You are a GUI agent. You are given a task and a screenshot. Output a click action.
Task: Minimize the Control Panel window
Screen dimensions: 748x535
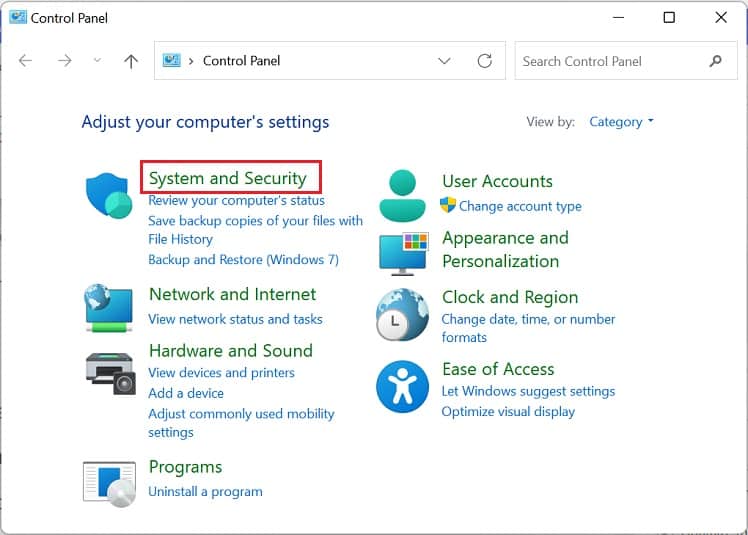618,18
